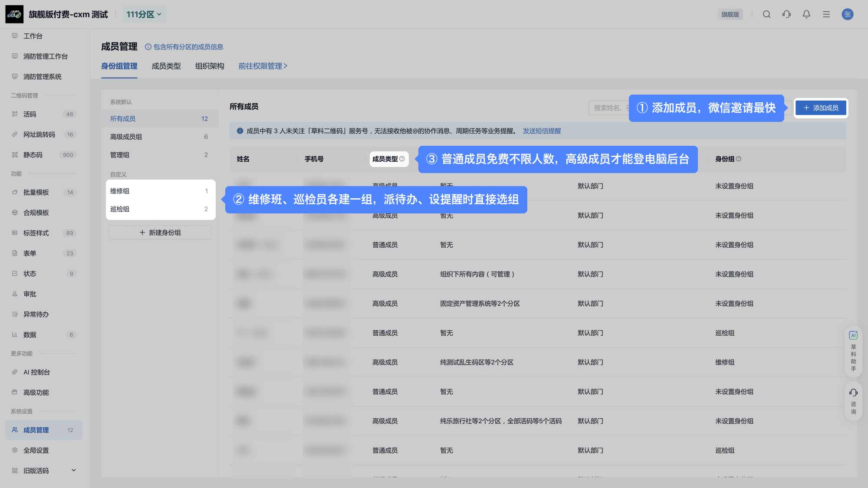
Task: Open the 咨询 headset widget
Action: coord(853,401)
